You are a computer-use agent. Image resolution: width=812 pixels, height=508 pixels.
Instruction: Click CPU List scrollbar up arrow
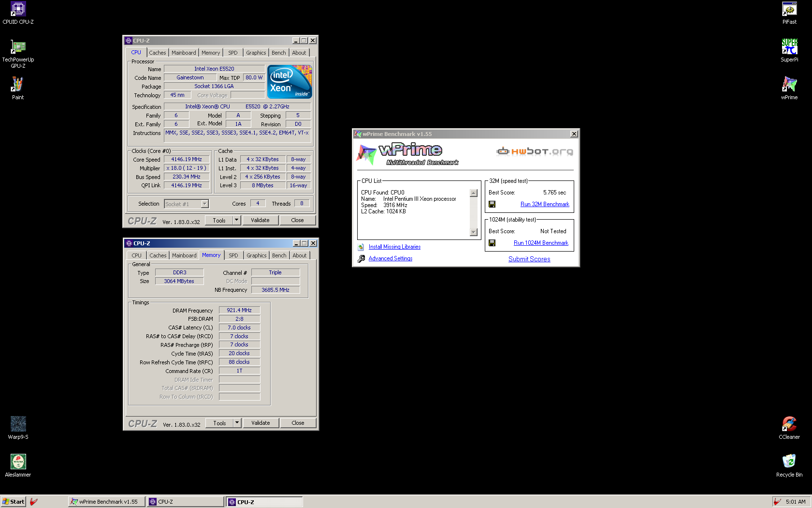coord(474,193)
